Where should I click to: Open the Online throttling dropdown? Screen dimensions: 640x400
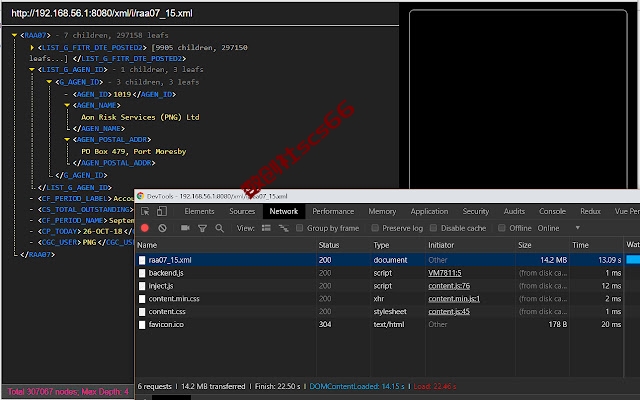(x=558, y=228)
